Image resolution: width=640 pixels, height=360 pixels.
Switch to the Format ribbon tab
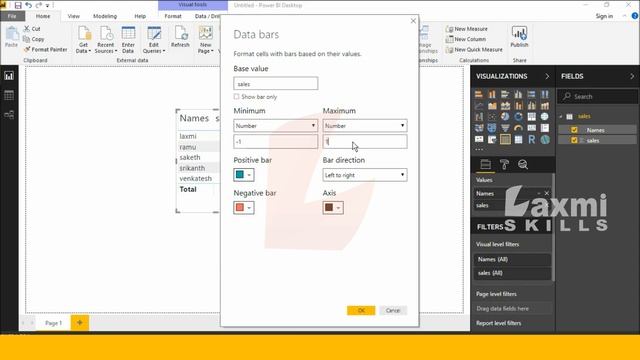pyautogui.click(x=173, y=16)
